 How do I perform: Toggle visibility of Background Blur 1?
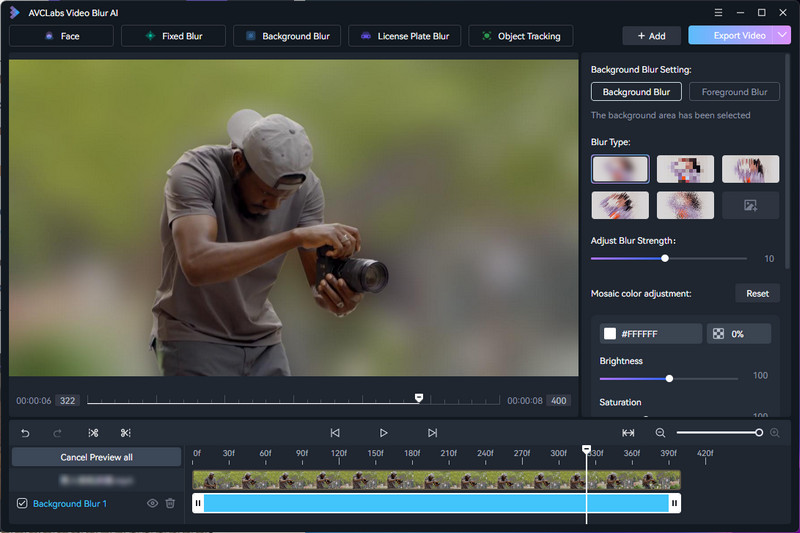pos(152,503)
